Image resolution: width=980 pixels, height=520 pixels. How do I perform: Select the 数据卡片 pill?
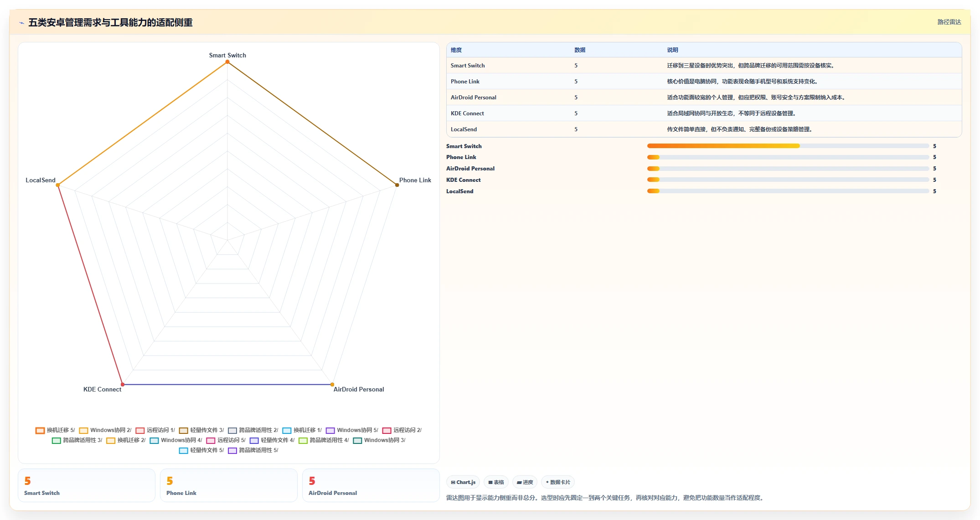558,482
